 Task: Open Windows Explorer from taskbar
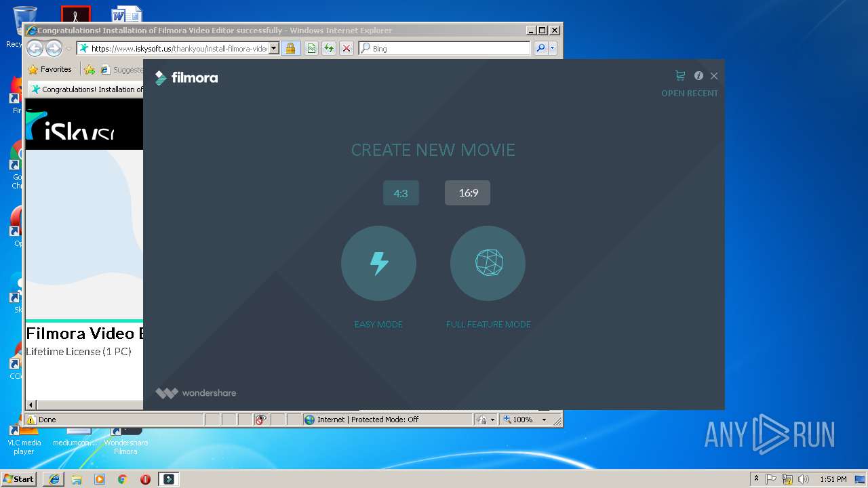click(x=77, y=479)
